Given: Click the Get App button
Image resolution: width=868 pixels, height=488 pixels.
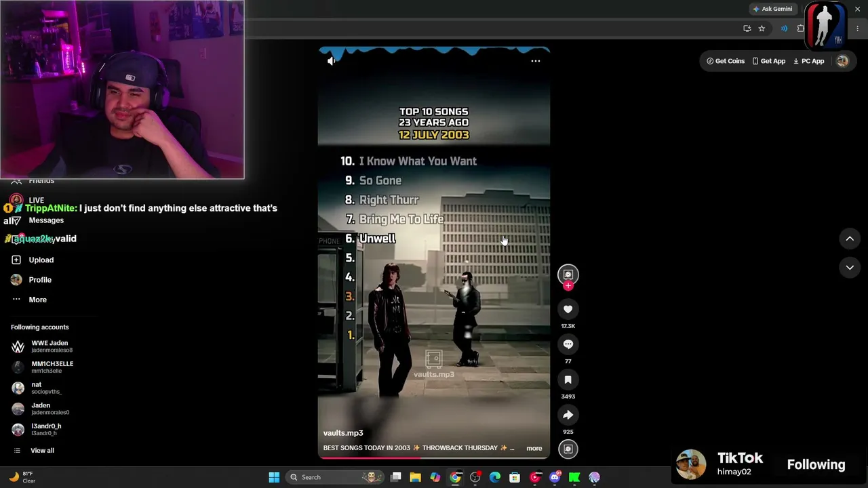Looking at the screenshot, I should (768, 61).
